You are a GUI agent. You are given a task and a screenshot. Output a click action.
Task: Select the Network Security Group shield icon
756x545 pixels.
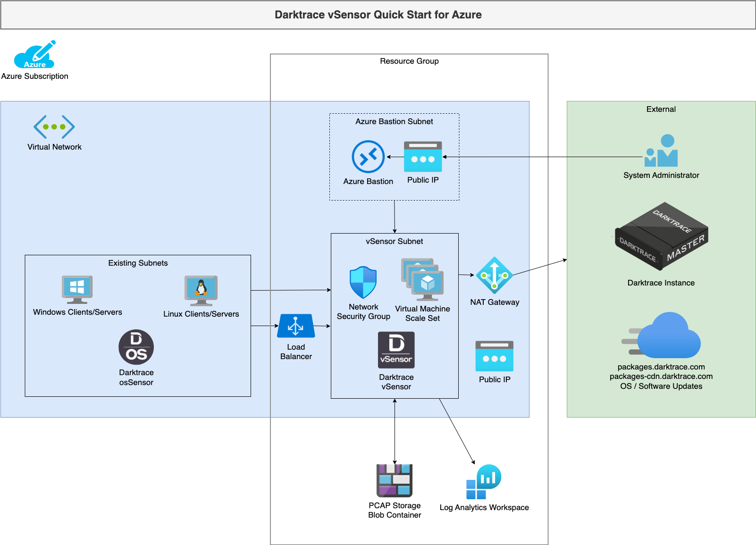363,283
